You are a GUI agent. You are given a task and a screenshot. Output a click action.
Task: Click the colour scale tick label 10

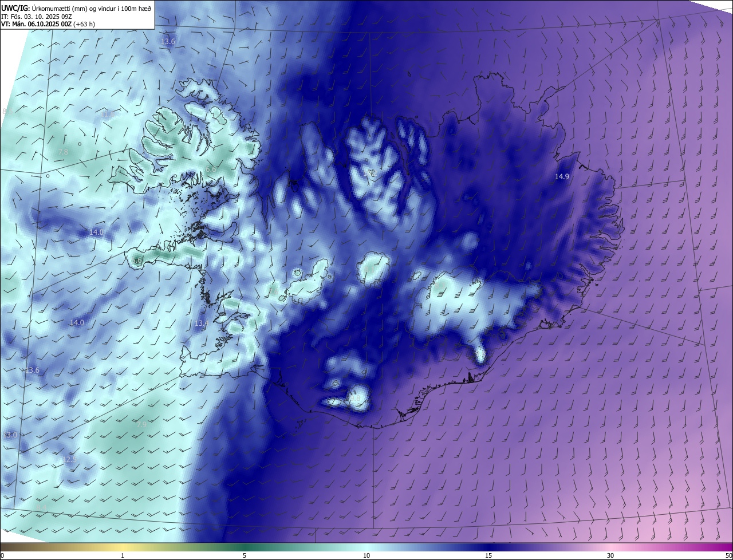point(366,555)
